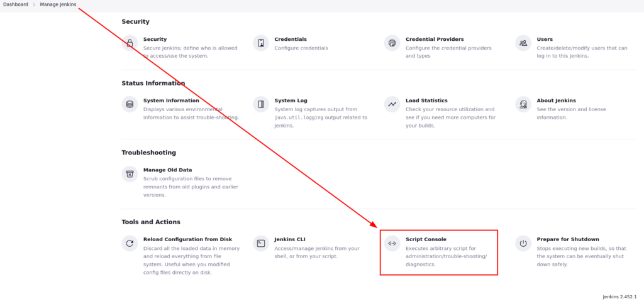Open the Jenkins CLI terminal icon
This screenshot has width=644, height=304.
coord(260,243)
